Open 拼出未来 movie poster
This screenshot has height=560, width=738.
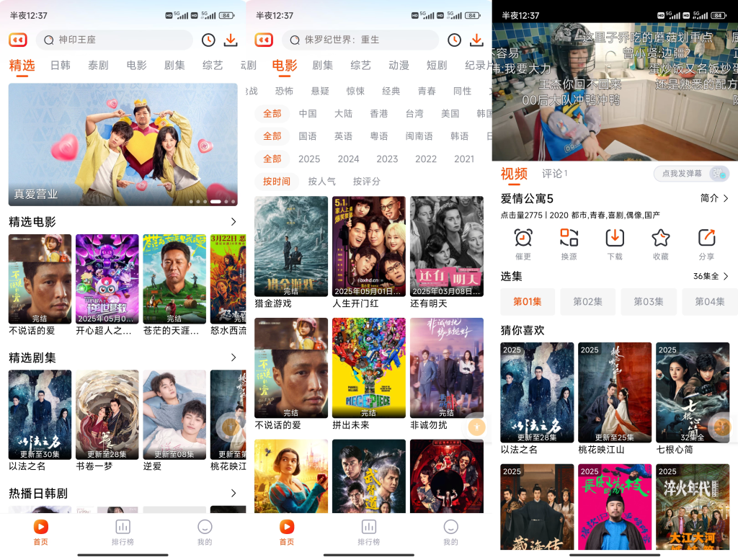click(x=368, y=368)
